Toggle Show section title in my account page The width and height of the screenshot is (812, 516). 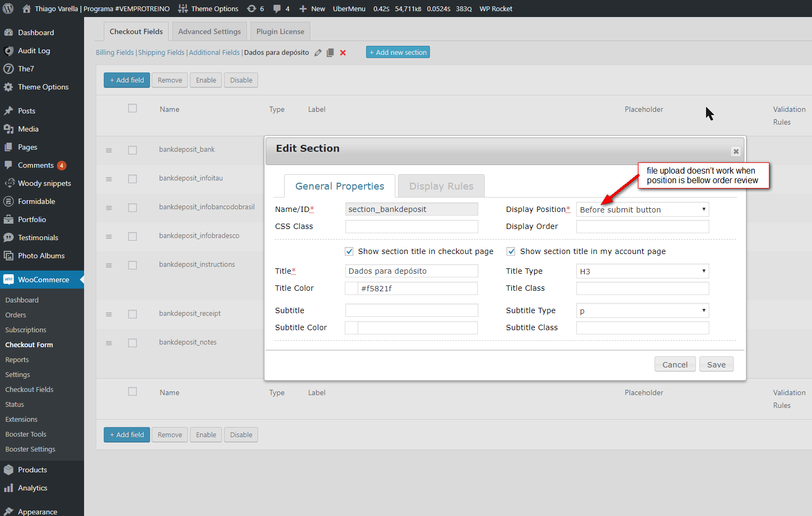511,251
